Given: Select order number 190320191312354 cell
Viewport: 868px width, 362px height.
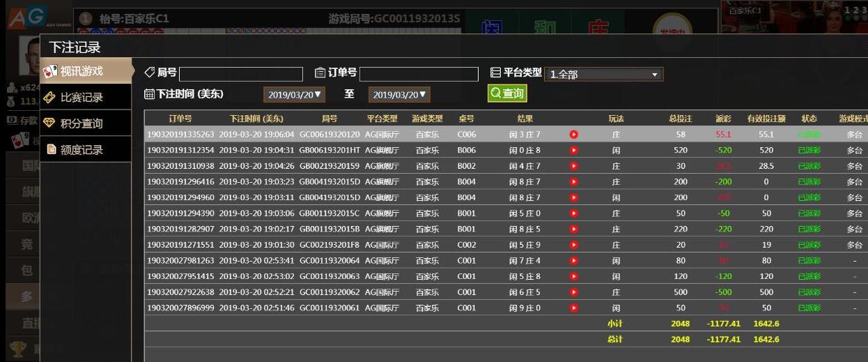Looking at the screenshot, I should click(180, 150).
